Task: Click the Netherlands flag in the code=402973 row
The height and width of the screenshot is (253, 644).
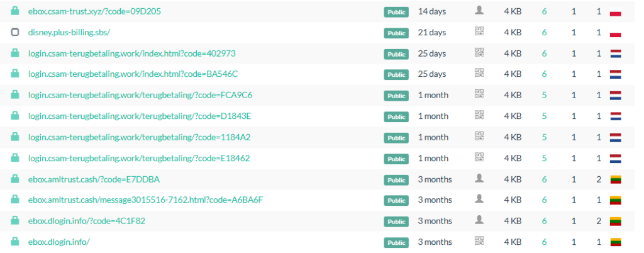Action: 616,53
